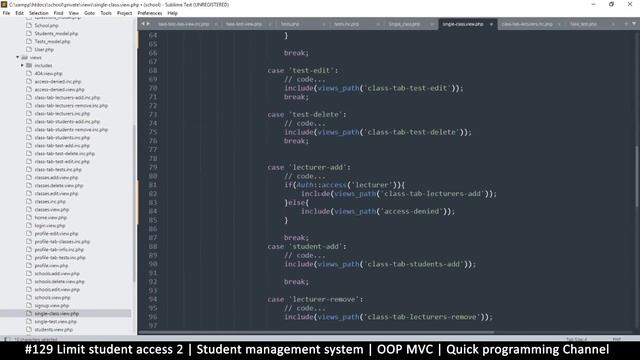Viewport: 640px width, 360px height.
Task: Open class-tab-test-edit.inc.php file
Action: pyautogui.click(x=62, y=162)
